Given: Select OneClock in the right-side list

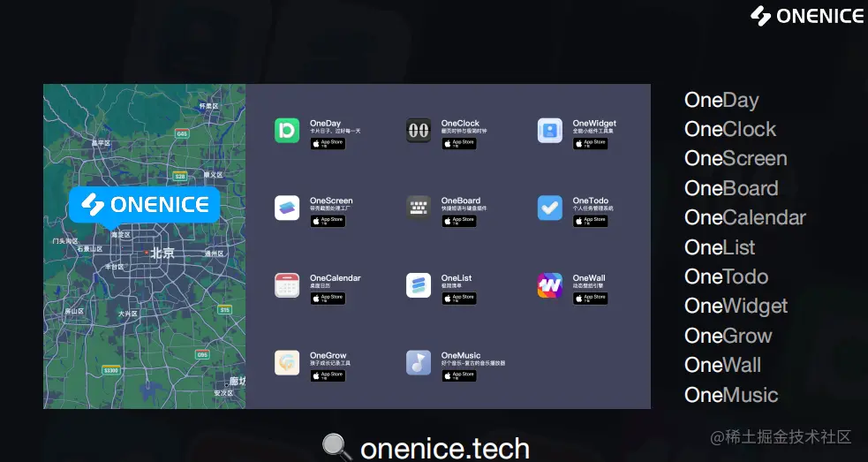Looking at the screenshot, I should [x=730, y=129].
